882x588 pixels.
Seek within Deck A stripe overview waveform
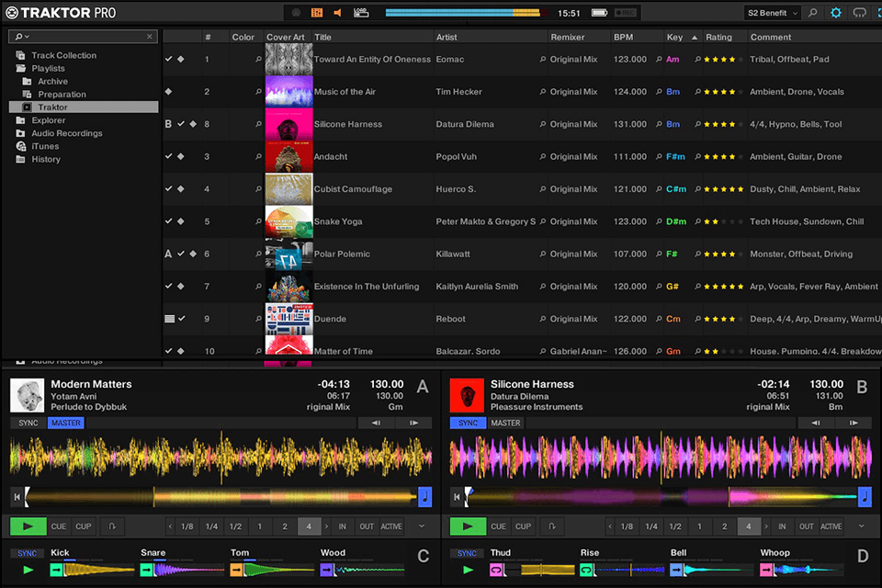click(221, 497)
